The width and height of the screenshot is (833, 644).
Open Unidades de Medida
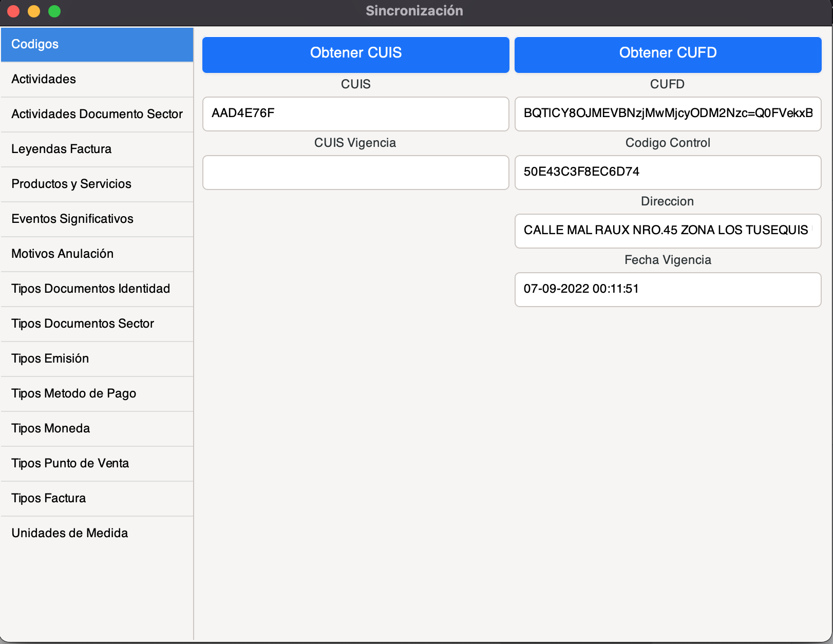click(x=97, y=534)
